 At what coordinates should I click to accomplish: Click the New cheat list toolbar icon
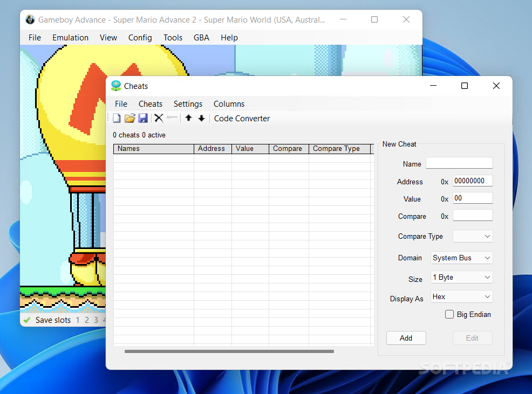pyautogui.click(x=117, y=118)
